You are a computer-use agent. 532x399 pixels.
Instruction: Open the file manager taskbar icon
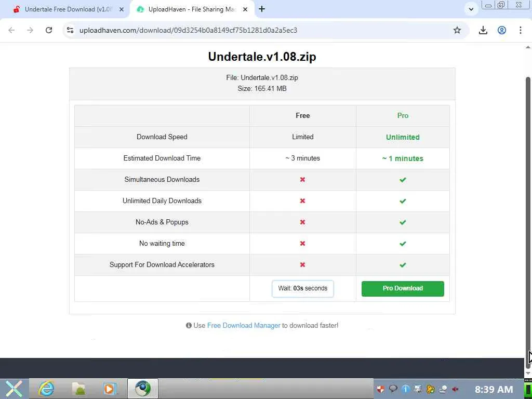coord(79,389)
